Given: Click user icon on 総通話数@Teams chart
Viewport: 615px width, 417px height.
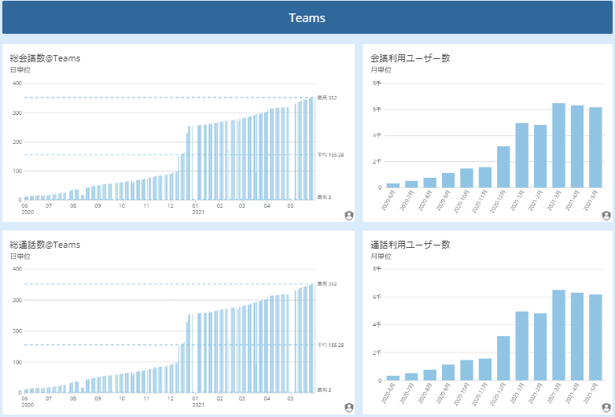Looking at the screenshot, I should 348,407.
